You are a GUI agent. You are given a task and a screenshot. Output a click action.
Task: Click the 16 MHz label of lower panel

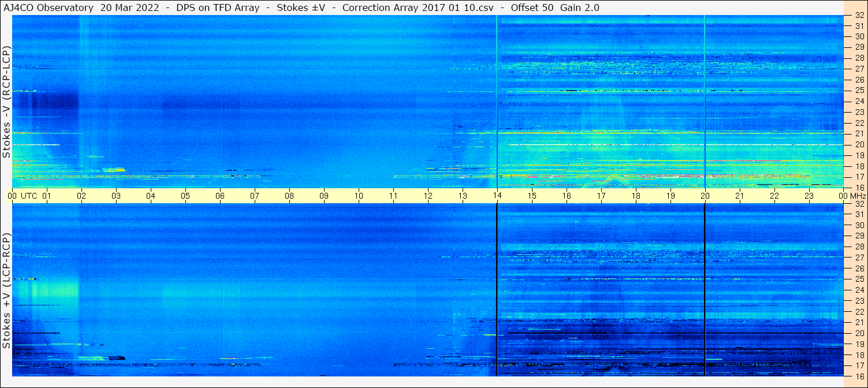(x=859, y=376)
